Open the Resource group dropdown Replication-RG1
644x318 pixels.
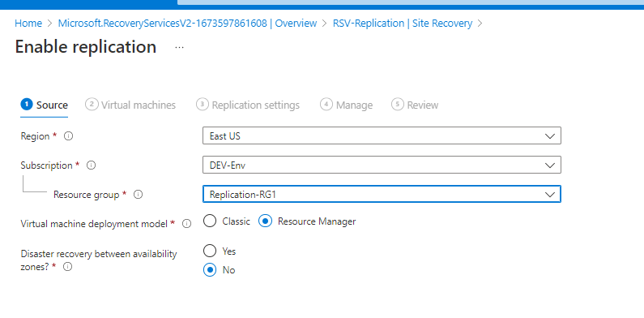(382, 194)
